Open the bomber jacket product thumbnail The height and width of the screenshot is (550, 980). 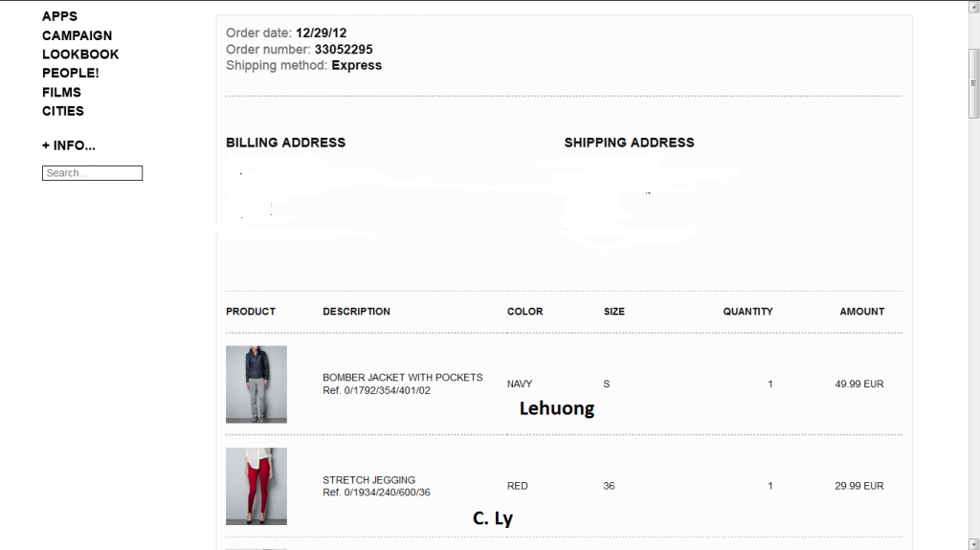click(x=256, y=384)
